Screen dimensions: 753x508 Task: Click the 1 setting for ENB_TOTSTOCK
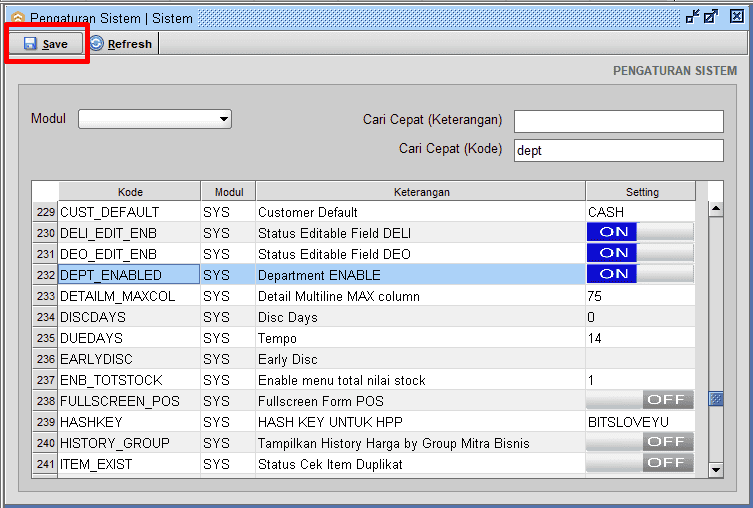(640, 380)
